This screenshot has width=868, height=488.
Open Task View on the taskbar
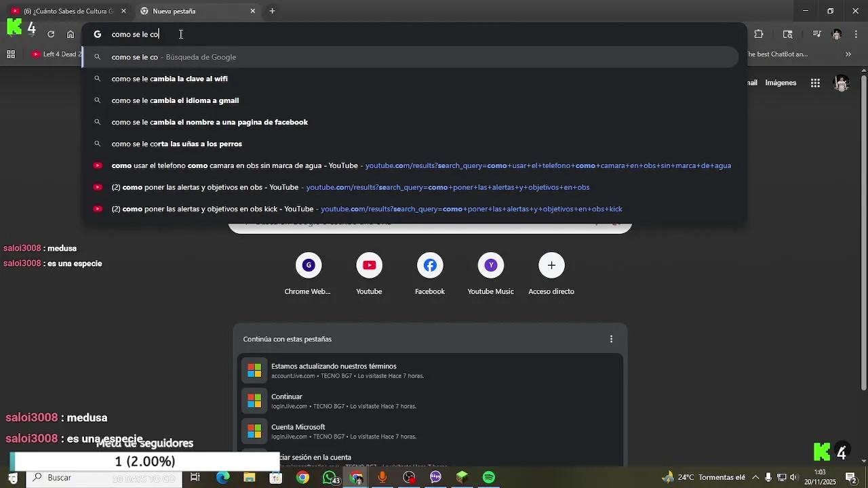195,478
